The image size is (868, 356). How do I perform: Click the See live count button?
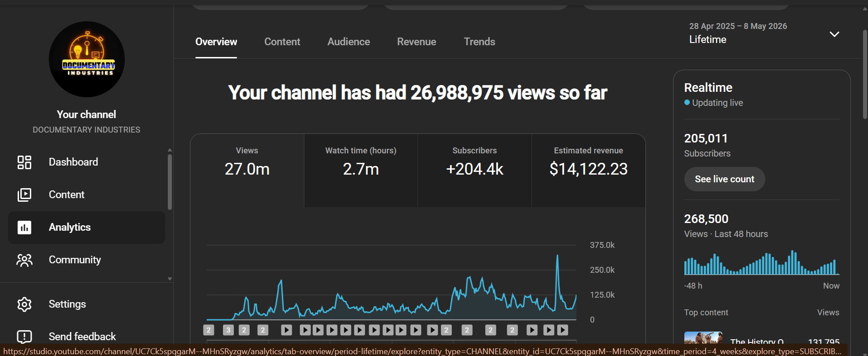coord(725,179)
